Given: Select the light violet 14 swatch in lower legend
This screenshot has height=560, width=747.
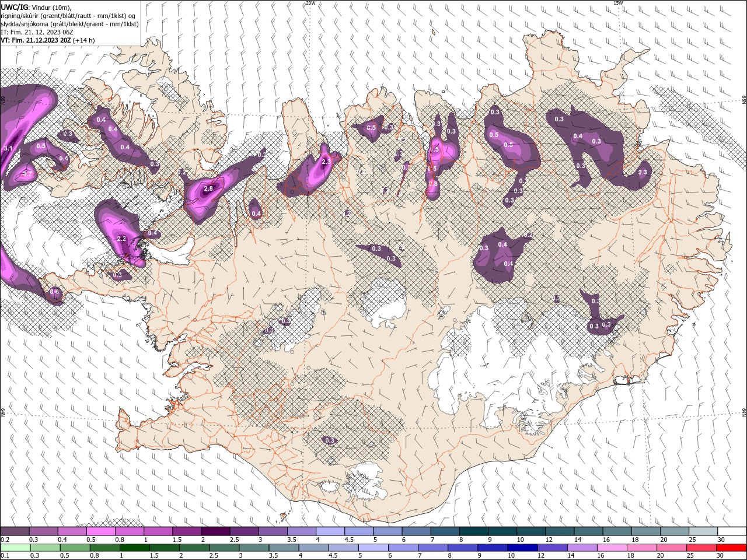Looking at the screenshot, I should pyautogui.click(x=581, y=548).
